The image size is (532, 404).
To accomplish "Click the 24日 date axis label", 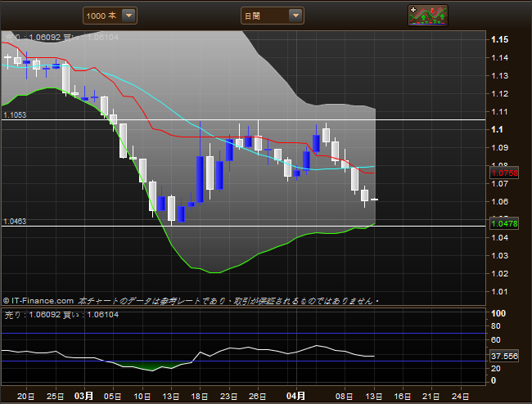I will coord(461,396).
